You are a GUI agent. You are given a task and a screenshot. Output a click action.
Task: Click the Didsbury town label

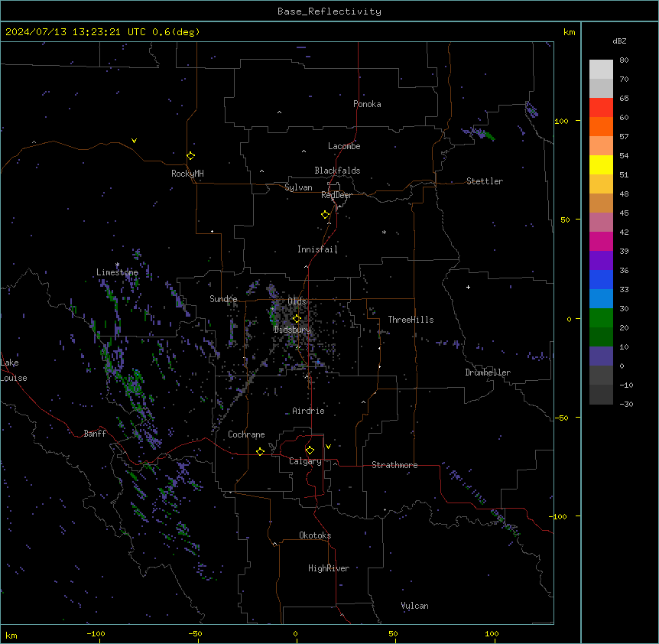(x=292, y=330)
